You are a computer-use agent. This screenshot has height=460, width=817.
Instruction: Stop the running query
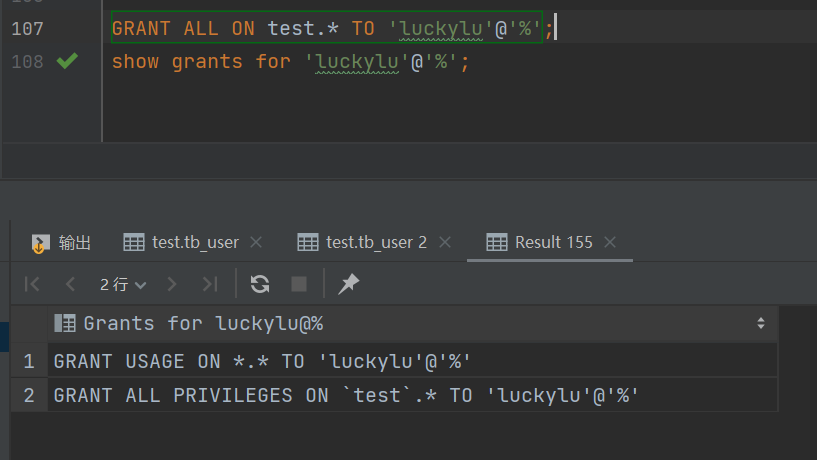point(299,285)
